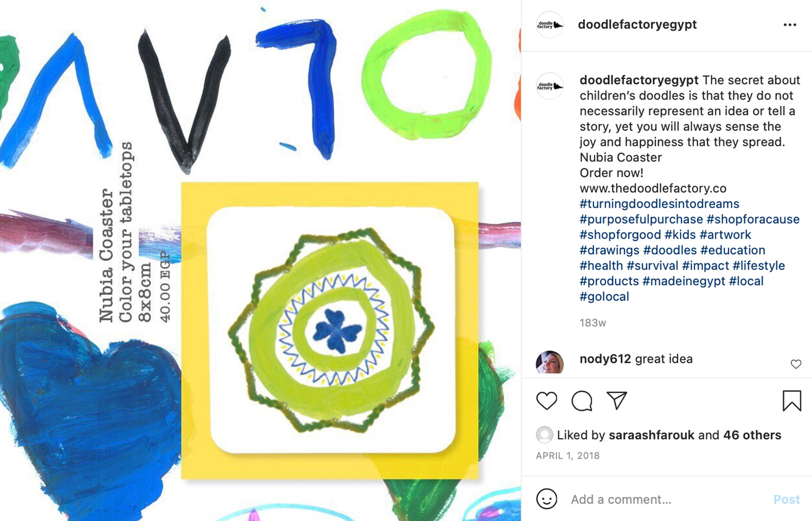The height and width of the screenshot is (521, 812).
Task: Open the emoji picker smiley icon
Action: [x=546, y=499]
